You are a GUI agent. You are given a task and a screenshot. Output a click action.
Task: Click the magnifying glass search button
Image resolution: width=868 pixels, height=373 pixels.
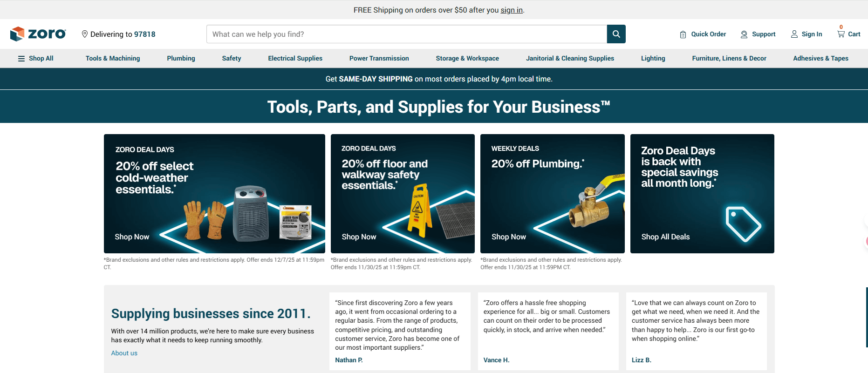pyautogui.click(x=616, y=34)
